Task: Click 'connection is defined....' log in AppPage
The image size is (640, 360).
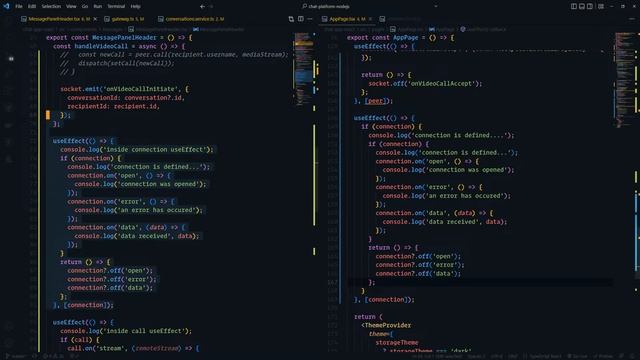Action: [x=441, y=135]
